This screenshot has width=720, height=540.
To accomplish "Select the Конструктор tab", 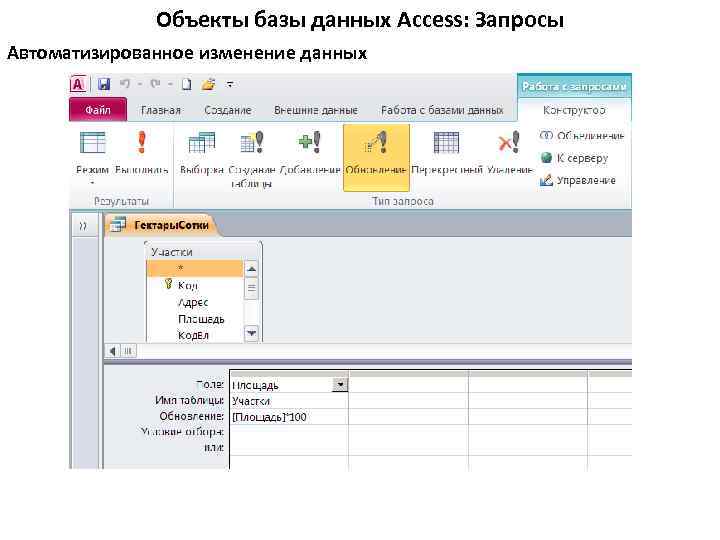I will (x=574, y=110).
